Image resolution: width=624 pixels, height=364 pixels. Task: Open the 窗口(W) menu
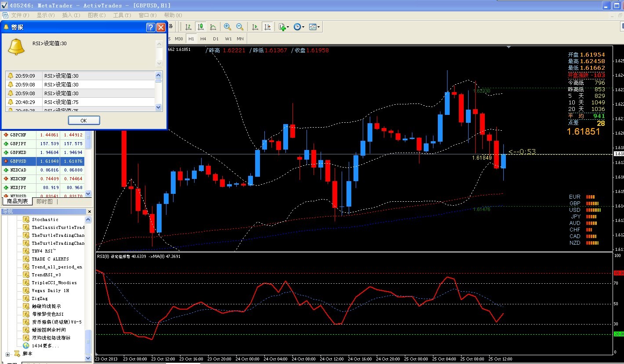pyautogui.click(x=148, y=15)
